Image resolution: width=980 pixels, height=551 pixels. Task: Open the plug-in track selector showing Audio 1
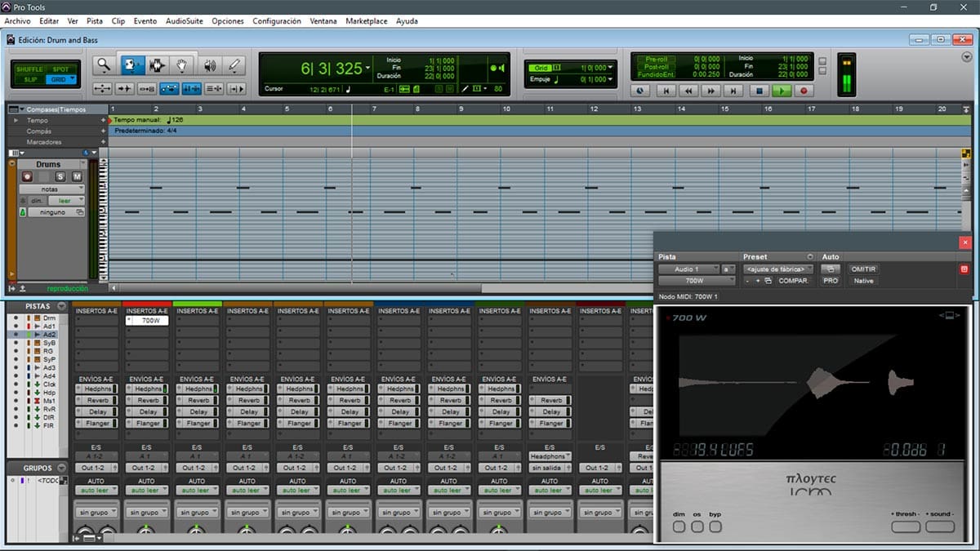click(688, 269)
